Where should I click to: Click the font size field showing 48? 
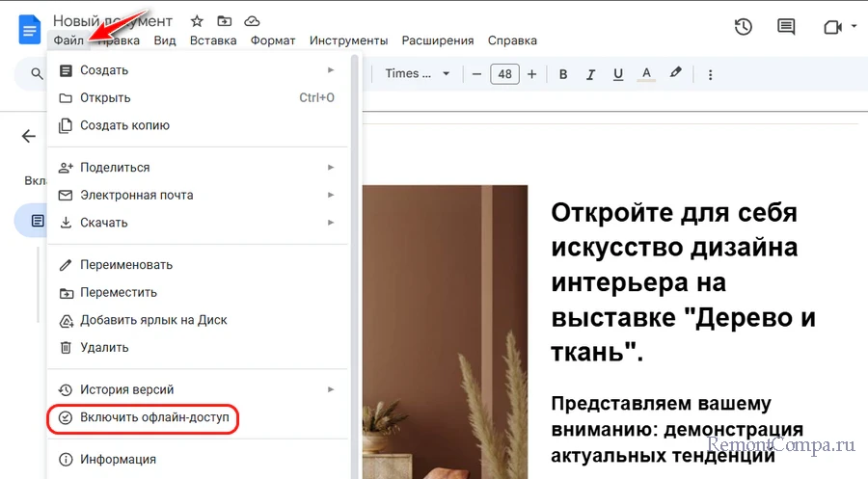[504, 74]
